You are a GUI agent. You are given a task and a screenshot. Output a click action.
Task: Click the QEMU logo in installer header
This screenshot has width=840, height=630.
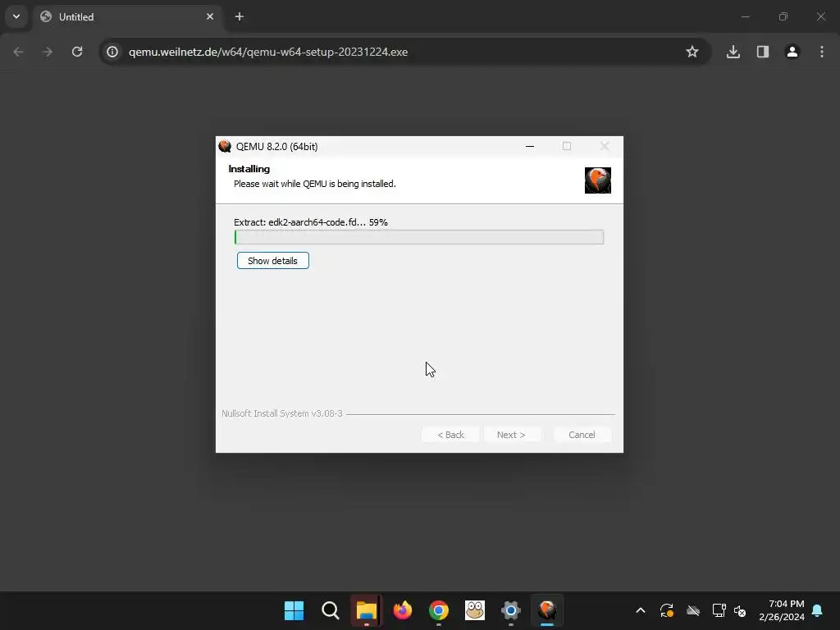point(597,180)
